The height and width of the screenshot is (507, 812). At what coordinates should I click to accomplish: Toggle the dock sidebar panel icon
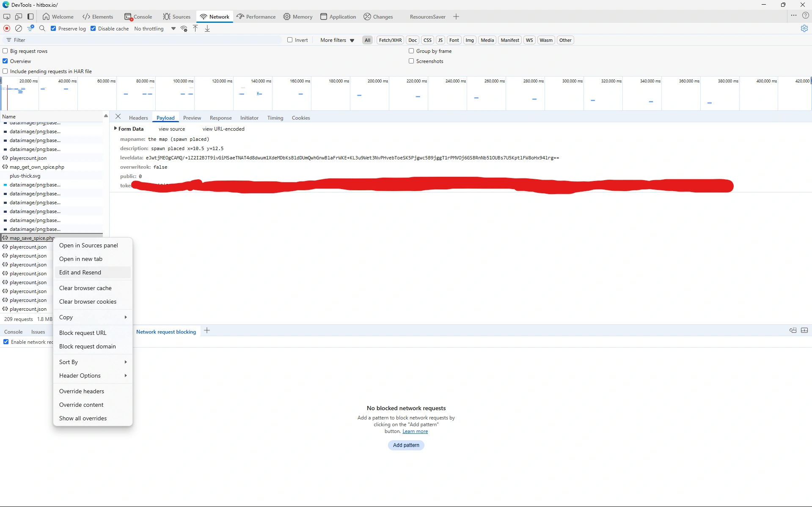[x=30, y=16]
